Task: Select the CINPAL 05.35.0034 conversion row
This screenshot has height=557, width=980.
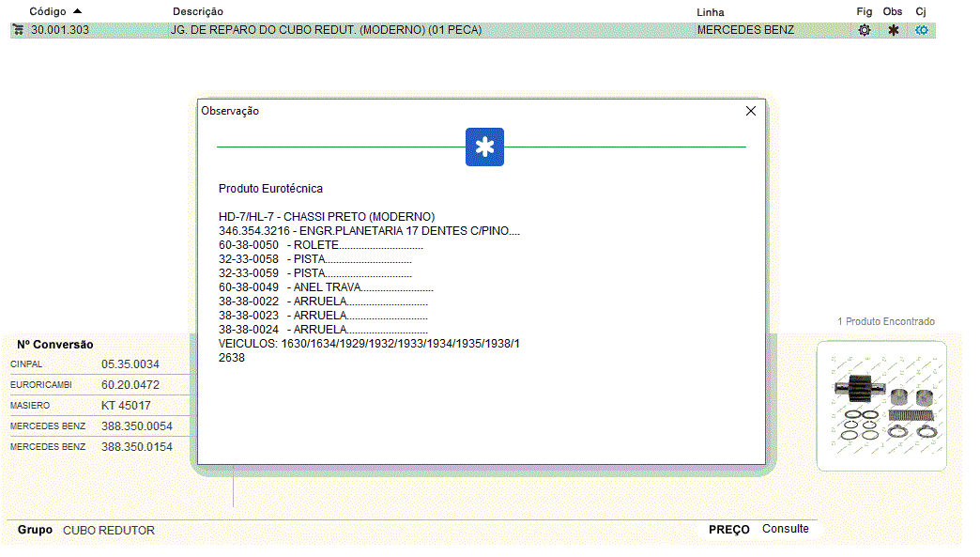Action: pyautogui.click(x=99, y=364)
